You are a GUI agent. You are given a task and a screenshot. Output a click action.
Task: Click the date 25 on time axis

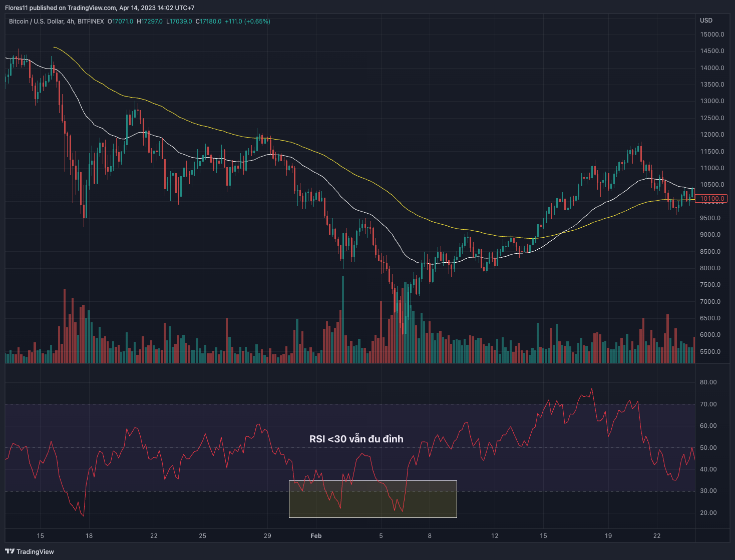(202, 536)
